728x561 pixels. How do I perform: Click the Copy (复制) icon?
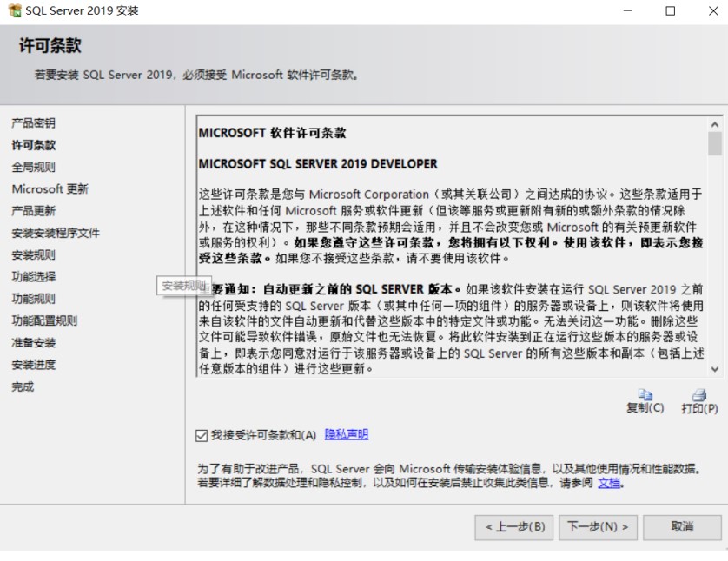(645, 395)
